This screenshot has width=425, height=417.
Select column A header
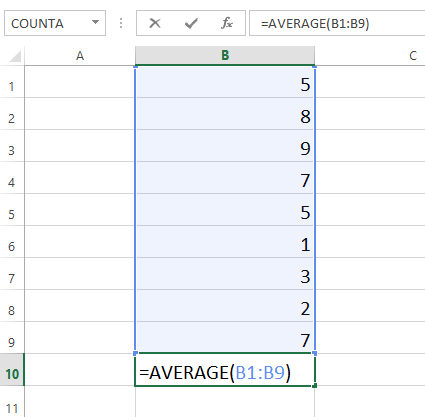(x=80, y=56)
